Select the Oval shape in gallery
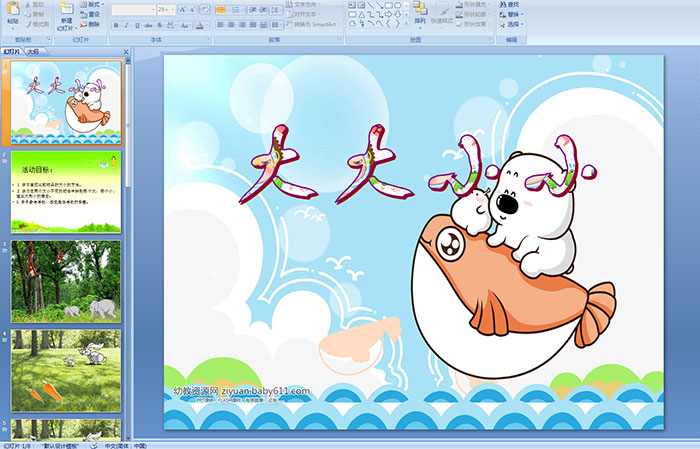Viewport: 700px width, 449px height. click(397, 5)
